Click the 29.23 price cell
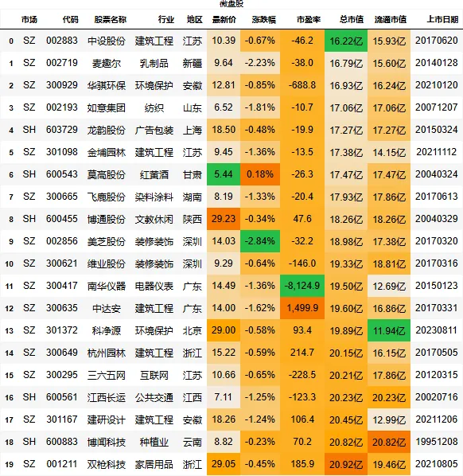The image size is (463, 476). coord(224,219)
